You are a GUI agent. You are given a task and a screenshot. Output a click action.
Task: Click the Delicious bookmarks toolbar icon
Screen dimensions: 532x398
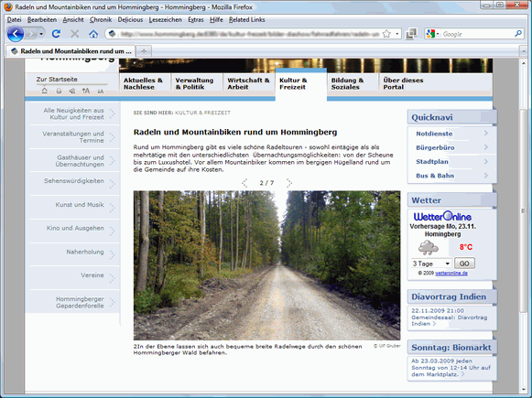[x=411, y=34]
